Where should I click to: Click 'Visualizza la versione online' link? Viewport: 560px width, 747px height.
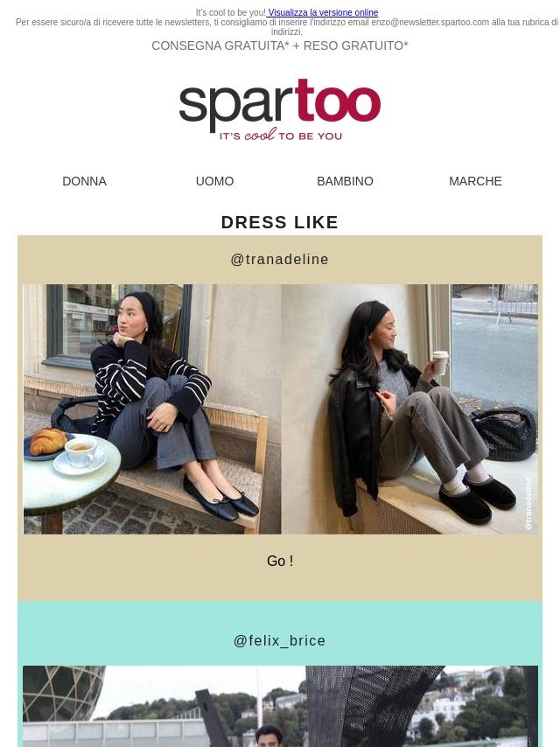(323, 12)
